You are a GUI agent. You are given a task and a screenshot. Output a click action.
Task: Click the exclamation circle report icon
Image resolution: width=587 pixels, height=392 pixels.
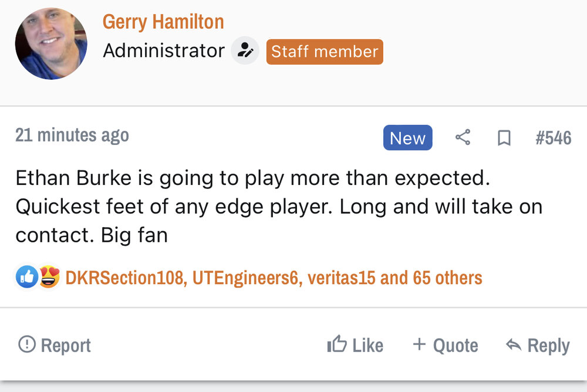pos(27,344)
